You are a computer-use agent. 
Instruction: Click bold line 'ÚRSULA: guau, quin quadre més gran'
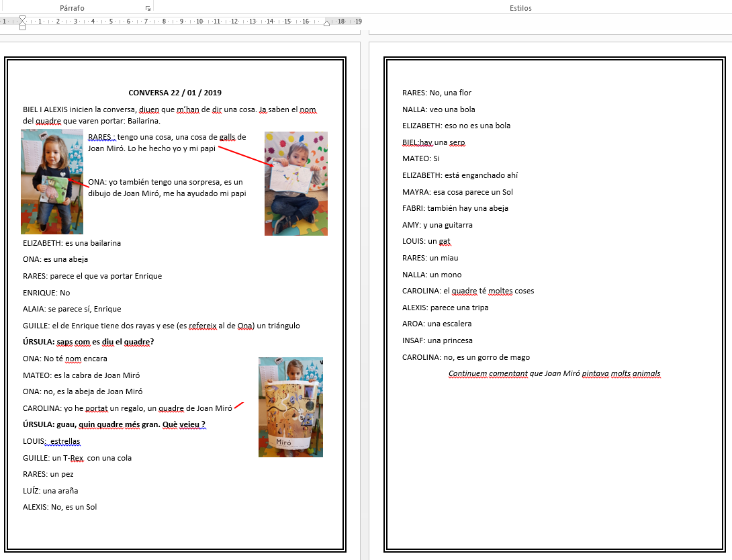pyautogui.click(x=114, y=424)
